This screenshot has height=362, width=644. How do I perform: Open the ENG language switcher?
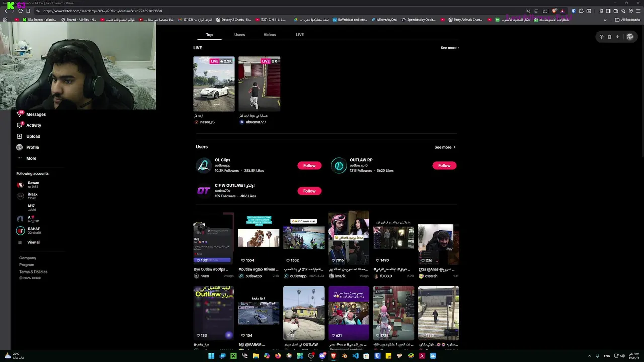[x=607, y=356]
